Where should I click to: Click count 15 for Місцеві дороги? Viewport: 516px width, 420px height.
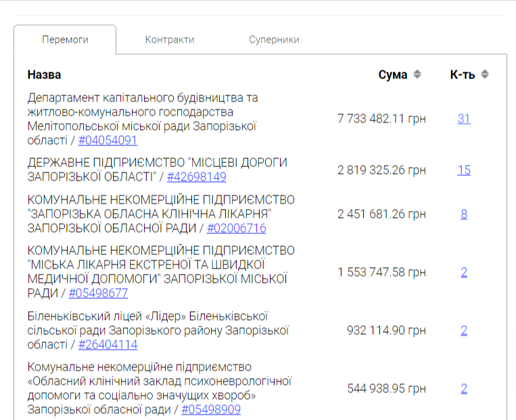tap(464, 170)
